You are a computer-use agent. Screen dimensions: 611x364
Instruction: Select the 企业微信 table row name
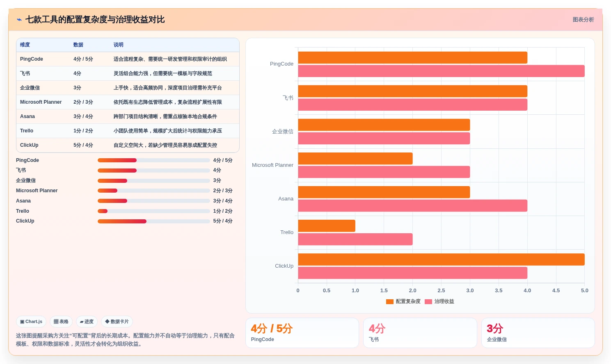pyautogui.click(x=30, y=88)
